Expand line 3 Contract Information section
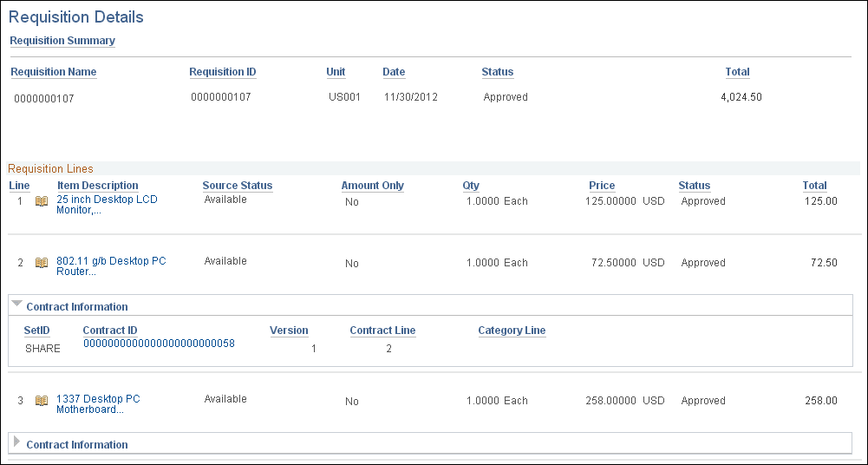The width and height of the screenshot is (868, 465). pyautogui.click(x=16, y=442)
